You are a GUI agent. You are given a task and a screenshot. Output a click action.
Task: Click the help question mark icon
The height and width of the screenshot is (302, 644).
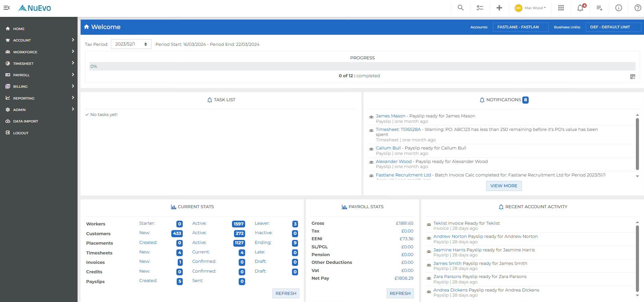coord(638,8)
